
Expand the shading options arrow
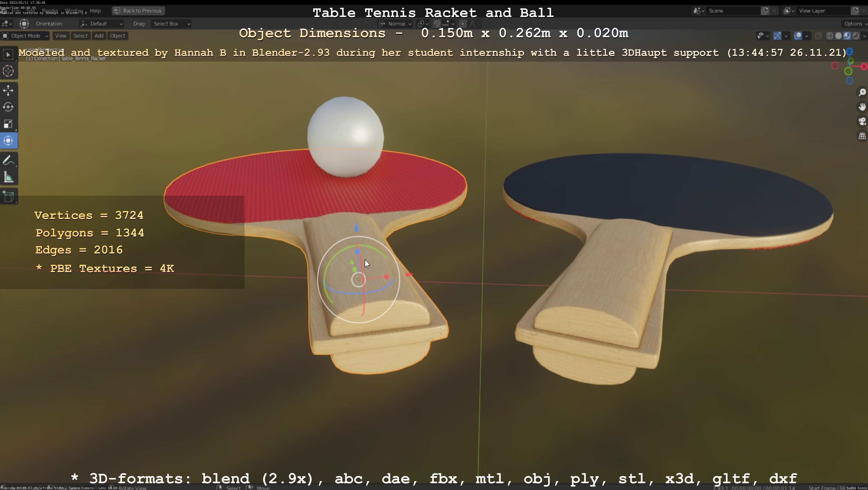[864, 36]
